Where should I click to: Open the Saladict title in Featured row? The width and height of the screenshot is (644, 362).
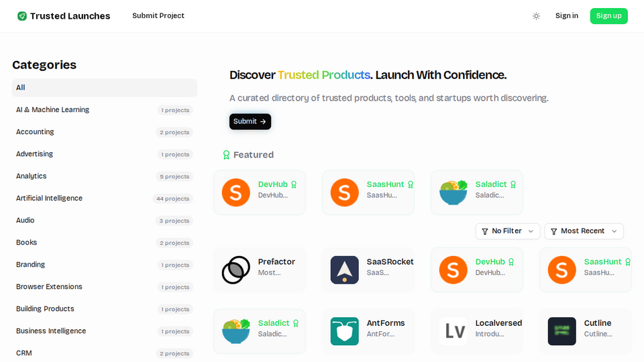[x=491, y=184]
